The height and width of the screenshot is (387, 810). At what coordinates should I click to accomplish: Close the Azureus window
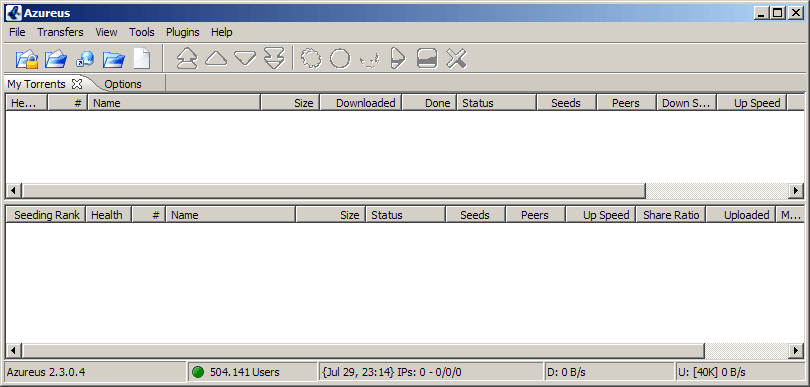coord(796,13)
